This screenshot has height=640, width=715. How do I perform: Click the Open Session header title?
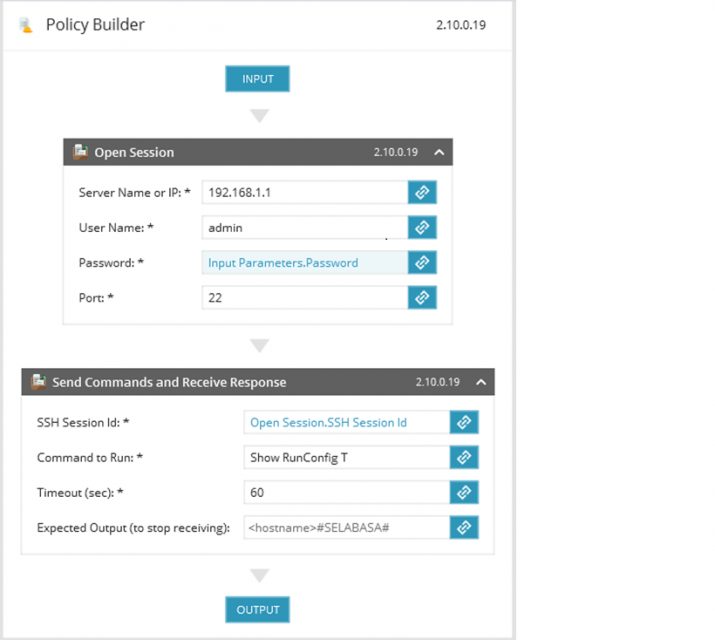(x=134, y=152)
